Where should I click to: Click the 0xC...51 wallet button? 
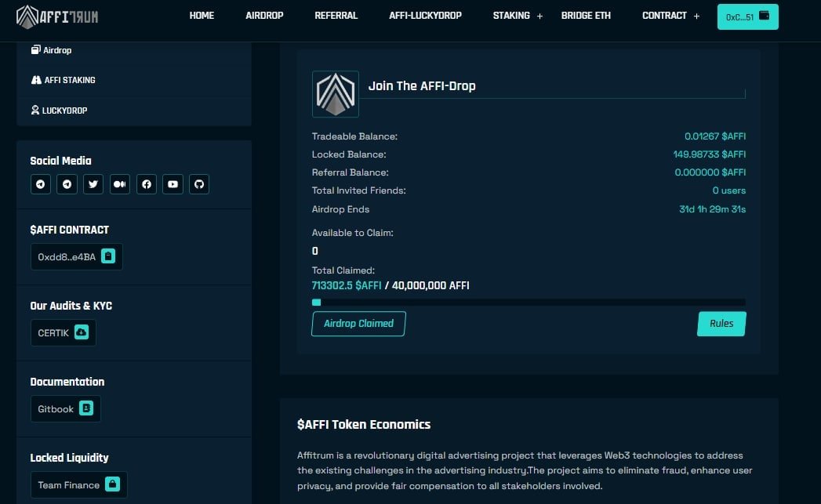click(x=748, y=16)
